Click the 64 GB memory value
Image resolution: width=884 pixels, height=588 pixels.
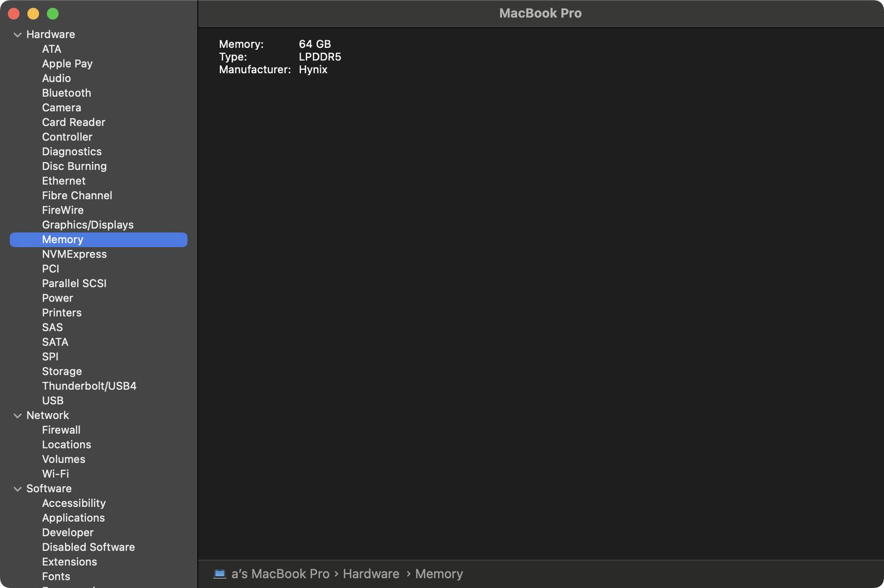pos(315,44)
